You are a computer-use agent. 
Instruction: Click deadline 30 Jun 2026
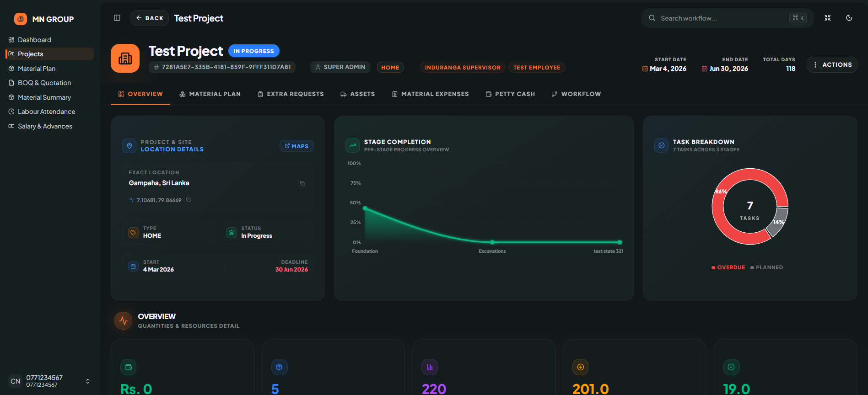(291, 269)
